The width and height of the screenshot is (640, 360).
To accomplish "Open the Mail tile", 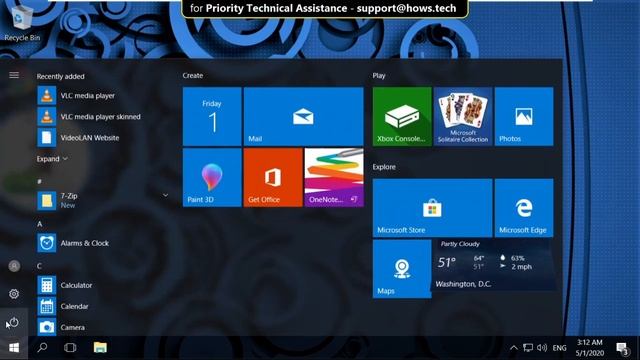I will (303, 116).
